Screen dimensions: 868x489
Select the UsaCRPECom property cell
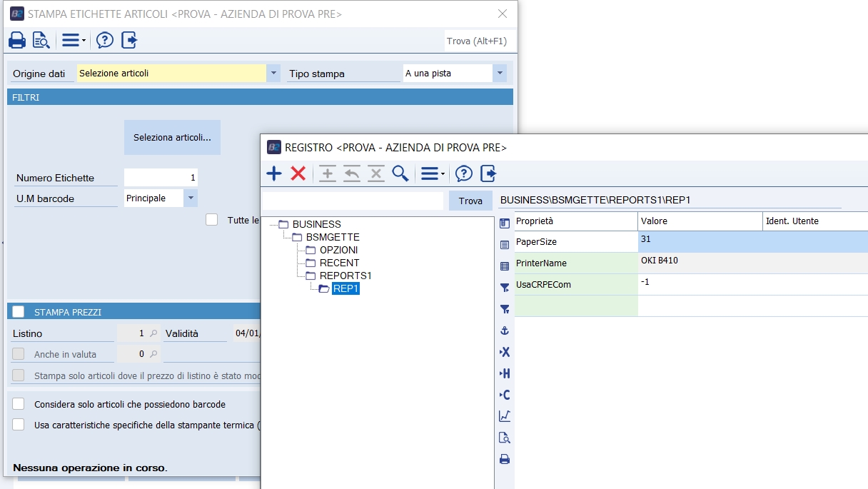point(576,285)
